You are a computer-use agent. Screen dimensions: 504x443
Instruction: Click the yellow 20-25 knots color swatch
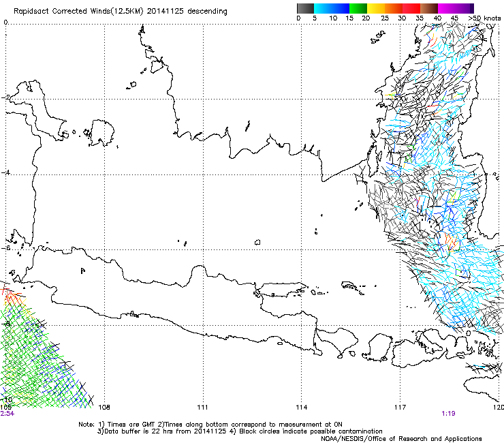coord(376,8)
